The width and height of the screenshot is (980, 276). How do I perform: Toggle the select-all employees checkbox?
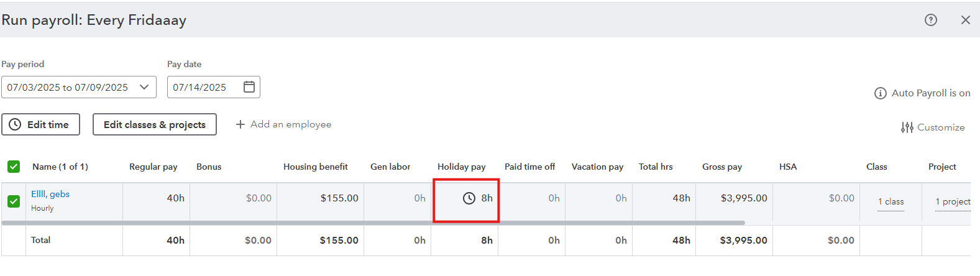point(14,167)
